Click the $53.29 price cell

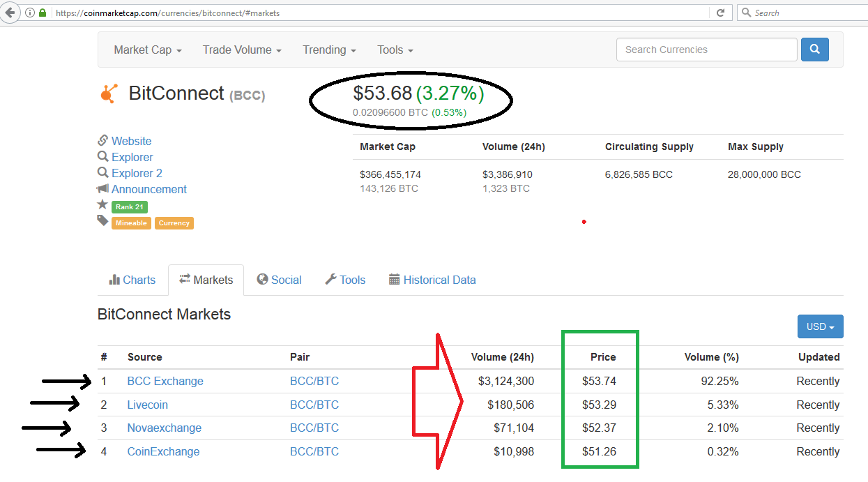pos(600,405)
